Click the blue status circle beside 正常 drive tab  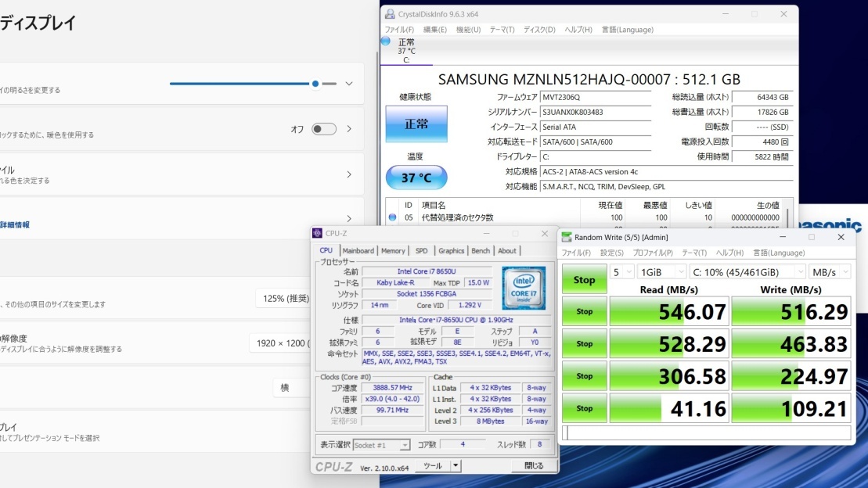(x=386, y=41)
